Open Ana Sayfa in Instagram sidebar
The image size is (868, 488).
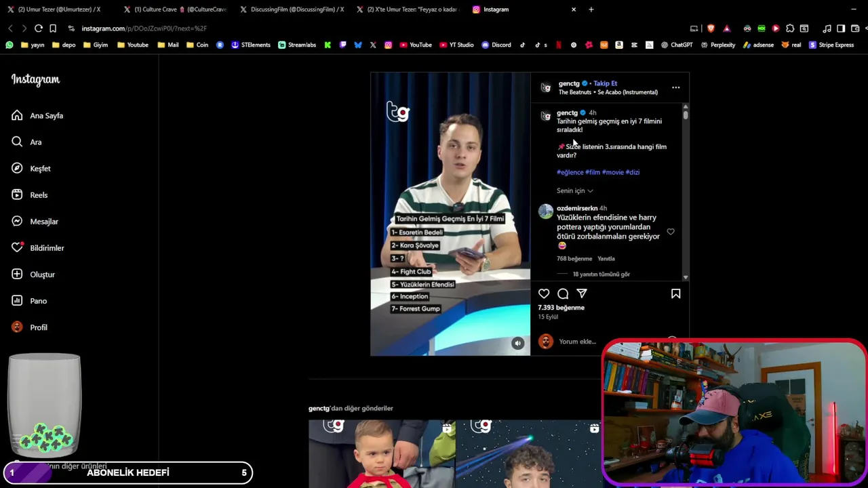37,116
